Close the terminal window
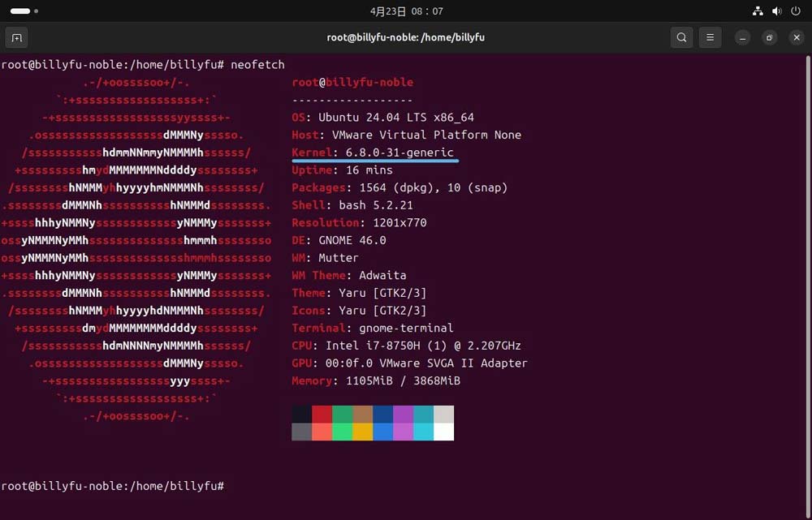Screen dimensions: 812x520 797,37
